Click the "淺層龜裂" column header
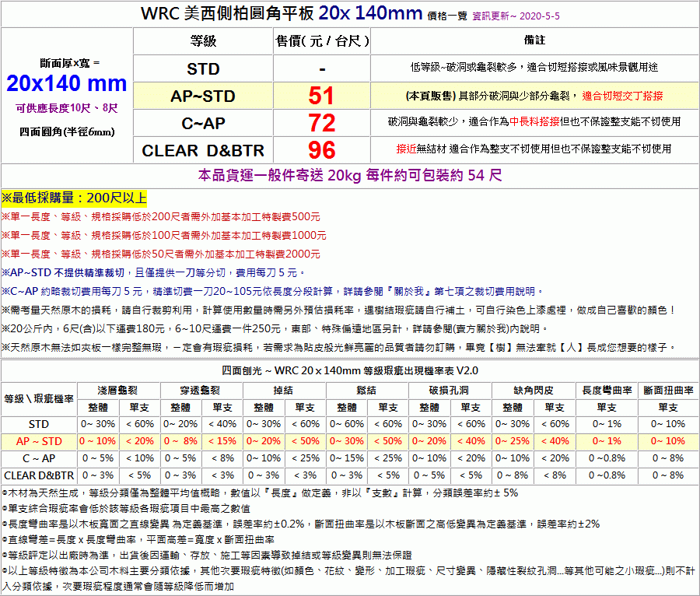This screenshot has height=596, width=700. point(118,390)
